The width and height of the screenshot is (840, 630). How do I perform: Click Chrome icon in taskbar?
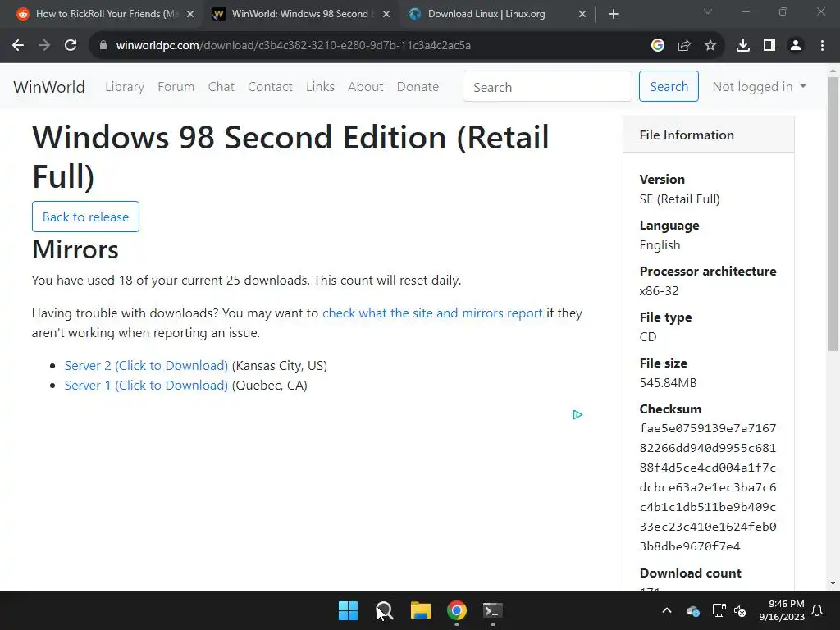coord(457,610)
